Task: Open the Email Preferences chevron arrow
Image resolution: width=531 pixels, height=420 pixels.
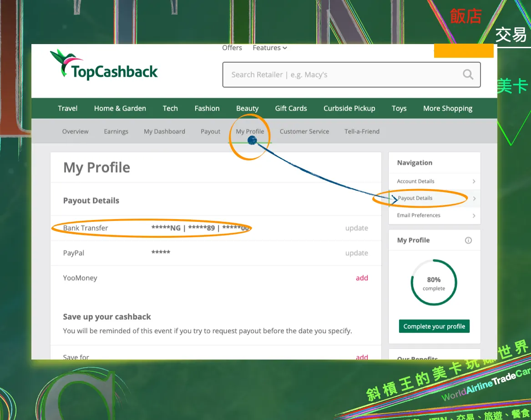Action: click(x=474, y=216)
